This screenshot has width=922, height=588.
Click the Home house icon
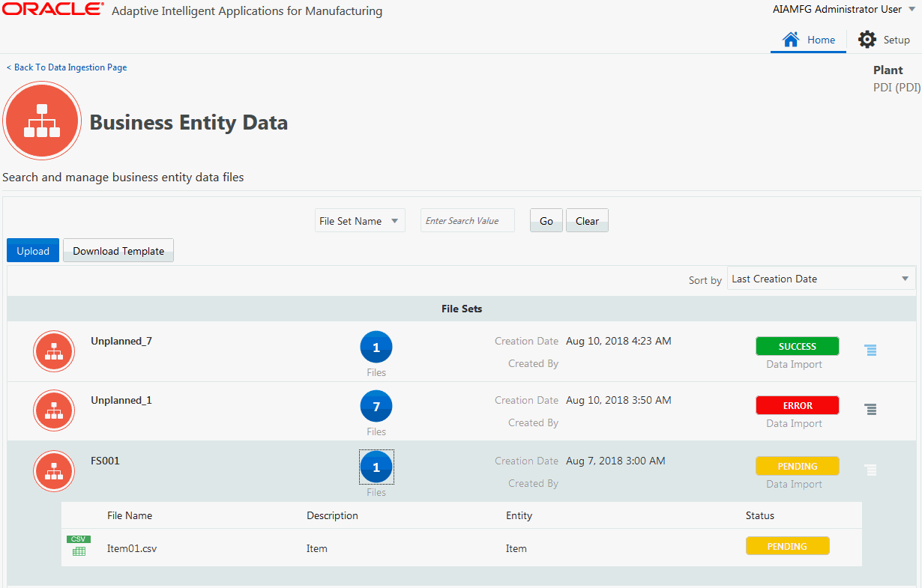click(790, 40)
